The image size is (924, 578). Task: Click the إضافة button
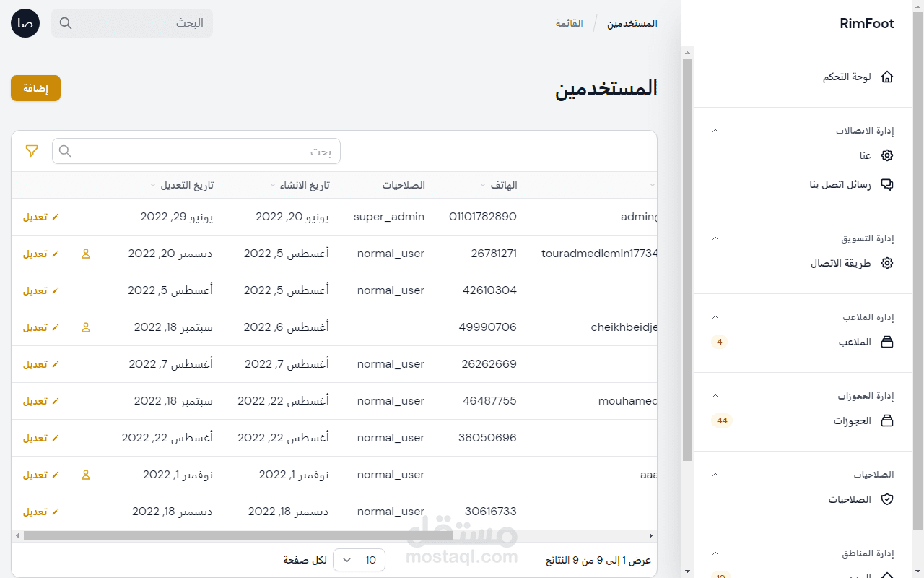(35, 88)
